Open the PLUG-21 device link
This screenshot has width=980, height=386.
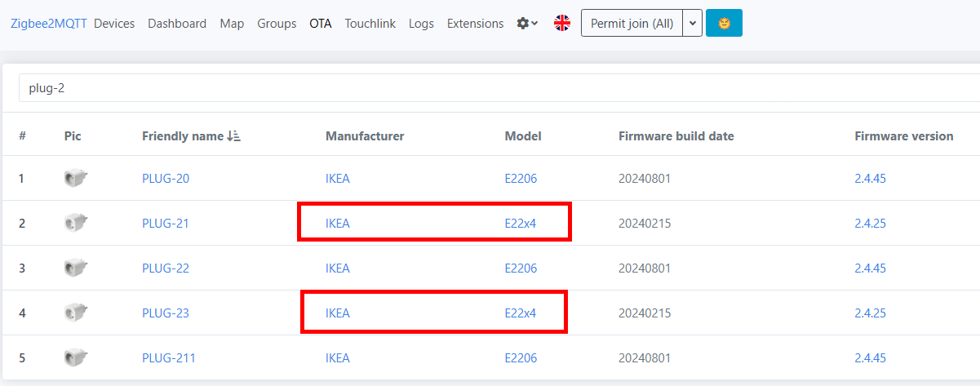(x=166, y=223)
